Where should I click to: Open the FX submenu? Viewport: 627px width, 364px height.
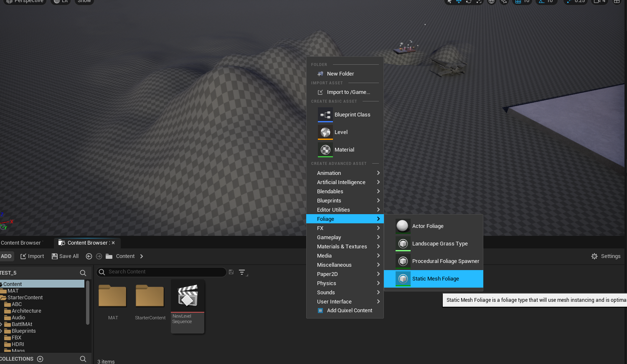point(345,228)
